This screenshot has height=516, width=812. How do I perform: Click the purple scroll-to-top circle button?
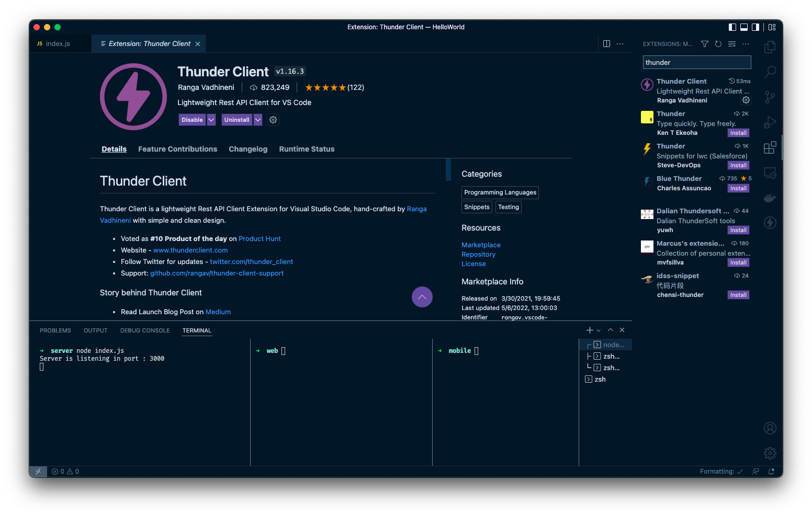click(x=422, y=297)
